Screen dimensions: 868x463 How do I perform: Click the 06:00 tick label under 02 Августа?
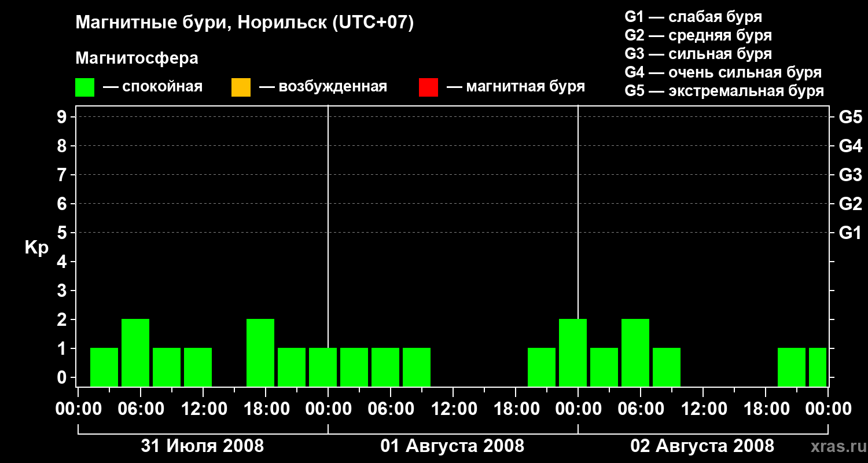click(x=641, y=409)
